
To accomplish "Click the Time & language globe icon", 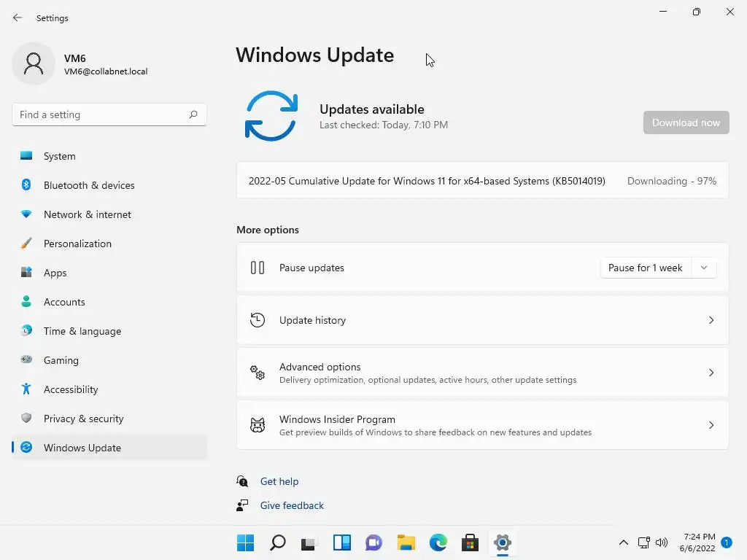I will pyautogui.click(x=26, y=330).
